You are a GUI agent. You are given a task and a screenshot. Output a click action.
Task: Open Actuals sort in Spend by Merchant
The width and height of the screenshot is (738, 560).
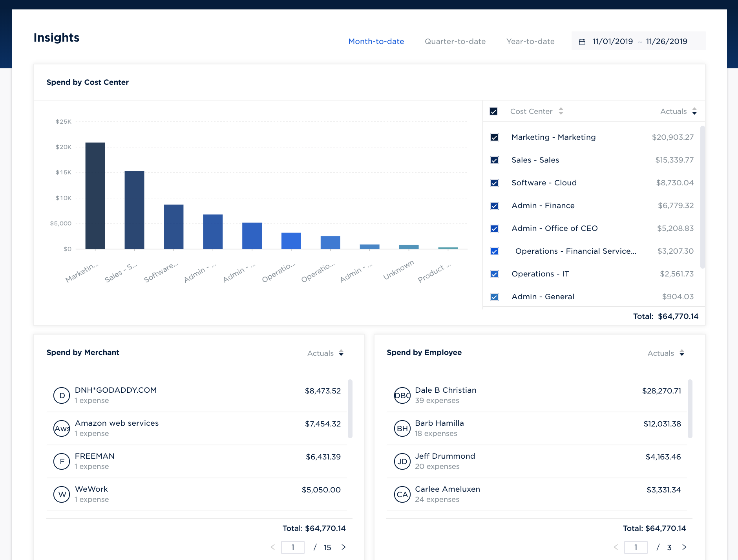[x=325, y=353]
